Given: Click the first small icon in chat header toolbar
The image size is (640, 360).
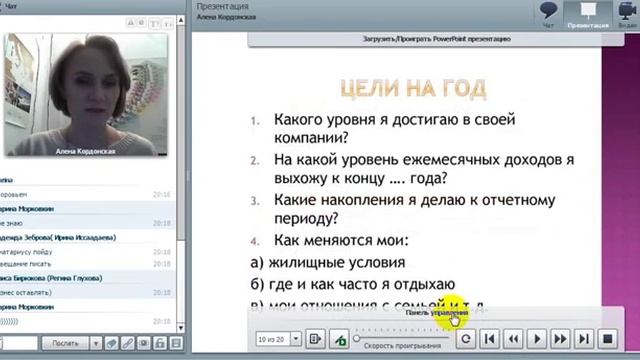Looking at the screenshot, I should pos(131,23).
